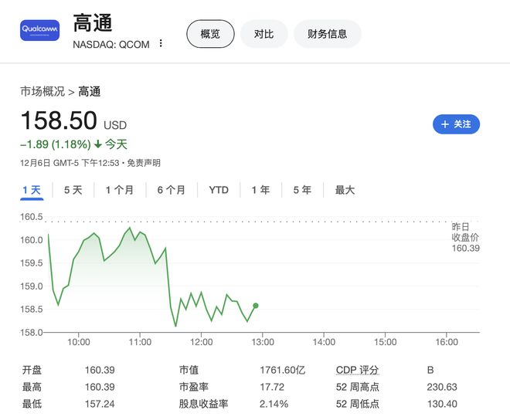Open the 财务信息 financials tab
This screenshot has width=510, height=420.
pos(328,33)
